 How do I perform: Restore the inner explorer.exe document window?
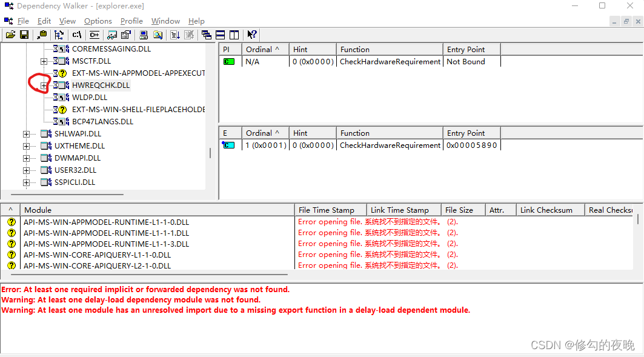626,21
